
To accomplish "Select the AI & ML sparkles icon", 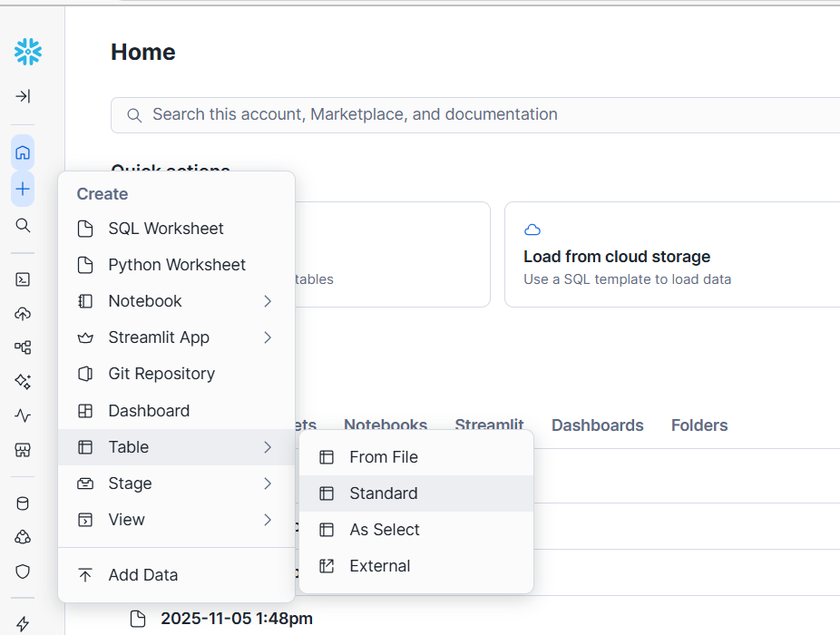I will [x=23, y=381].
